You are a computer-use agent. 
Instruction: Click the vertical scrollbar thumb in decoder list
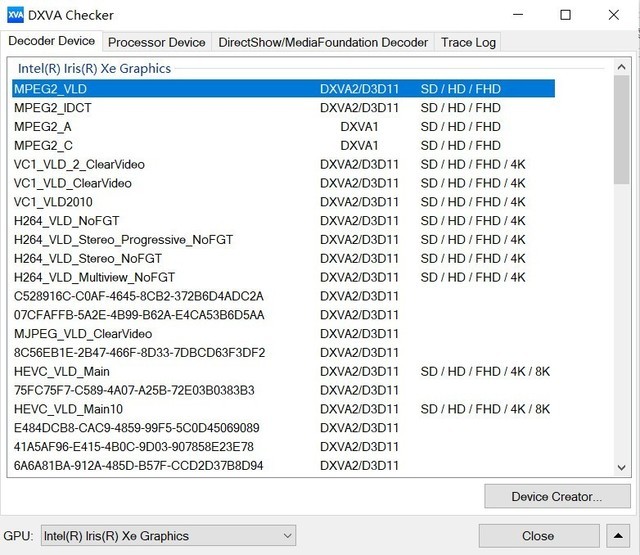pyautogui.click(x=621, y=129)
